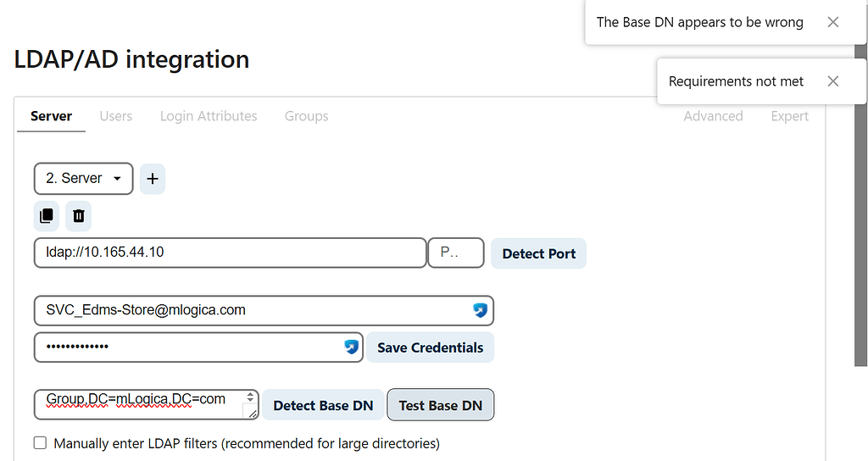Click the LDAP host address field
Screen dimensions: 868x461
click(230, 253)
